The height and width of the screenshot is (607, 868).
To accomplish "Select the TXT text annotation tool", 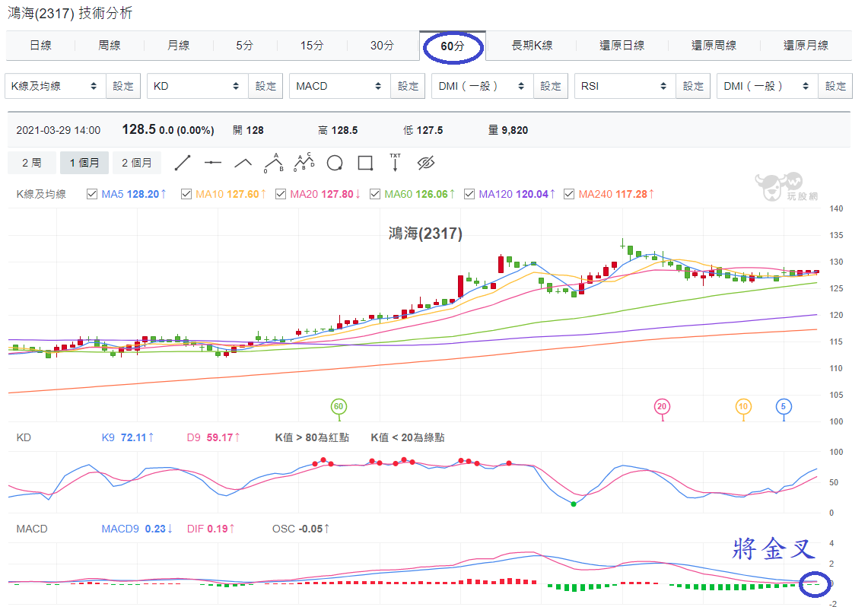I will tap(396, 163).
